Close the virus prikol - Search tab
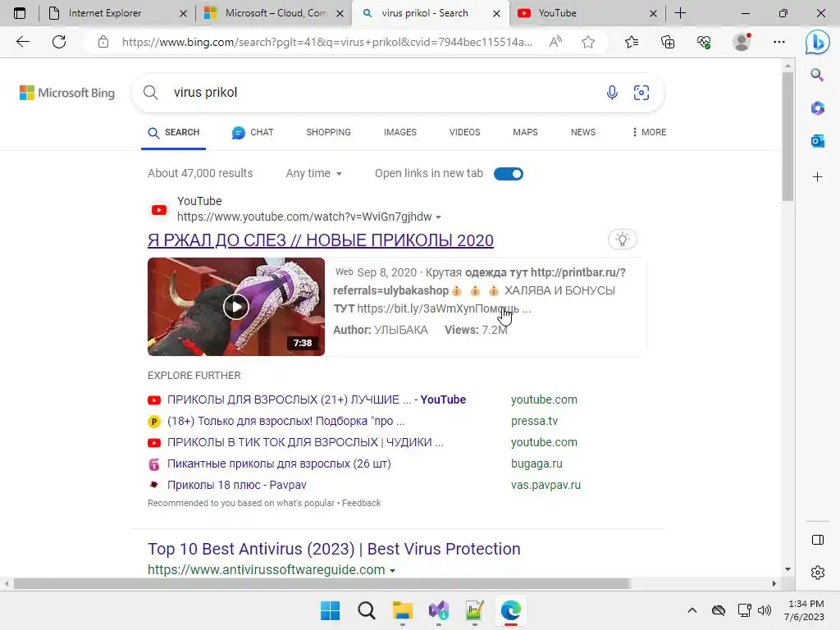Viewport: 840px width, 630px height. tap(496, 13)
